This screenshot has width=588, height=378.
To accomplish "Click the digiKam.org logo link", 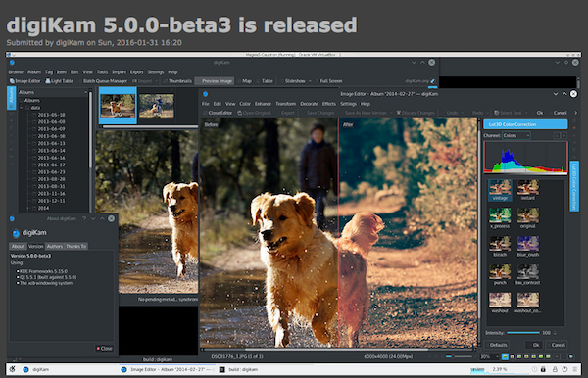I will 420,81.
